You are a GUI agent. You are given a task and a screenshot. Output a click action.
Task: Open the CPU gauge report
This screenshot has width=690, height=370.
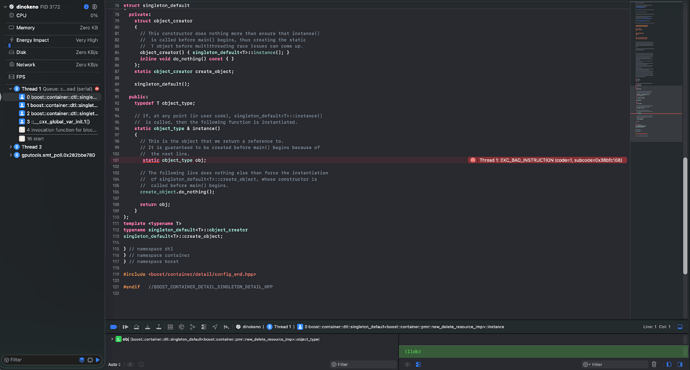(53, 15)
